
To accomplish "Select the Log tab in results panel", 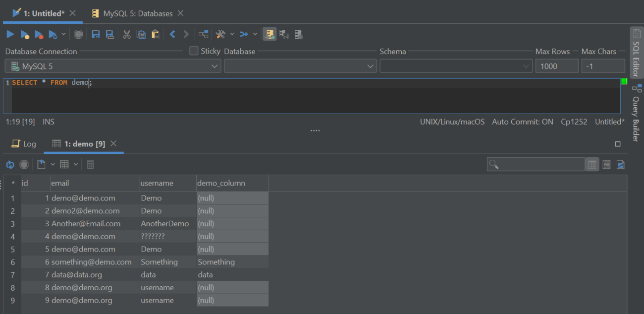I will point(24,143).
